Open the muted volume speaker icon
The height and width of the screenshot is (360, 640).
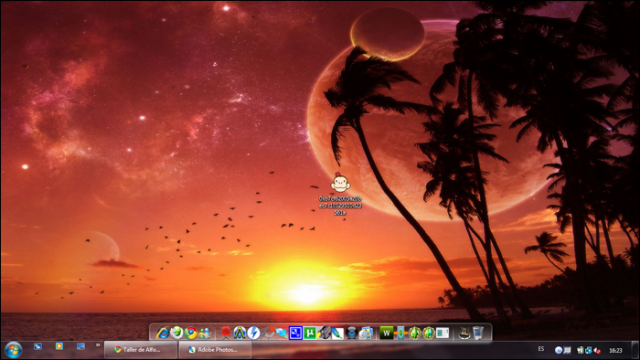point(597,350)
